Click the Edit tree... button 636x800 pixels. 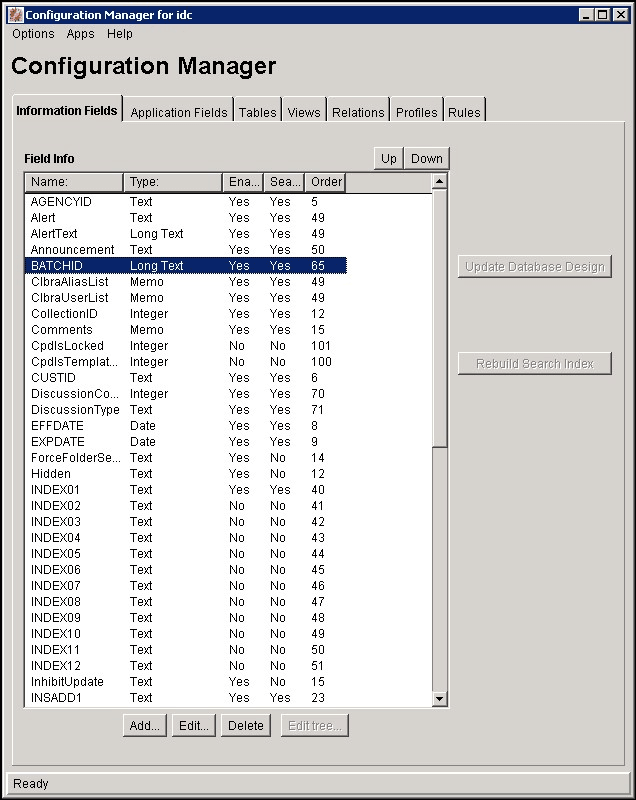tap(315, 726)
